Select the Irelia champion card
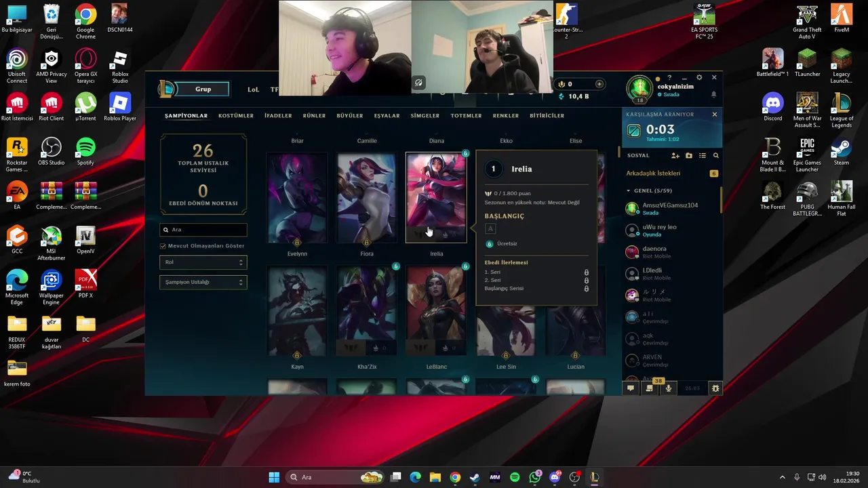Image resolution: width=868 pixels, height=488 pixels. pos(436,197)
